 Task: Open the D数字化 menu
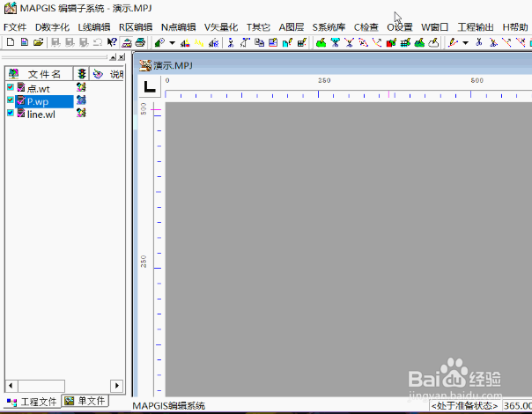pos(52,27)
